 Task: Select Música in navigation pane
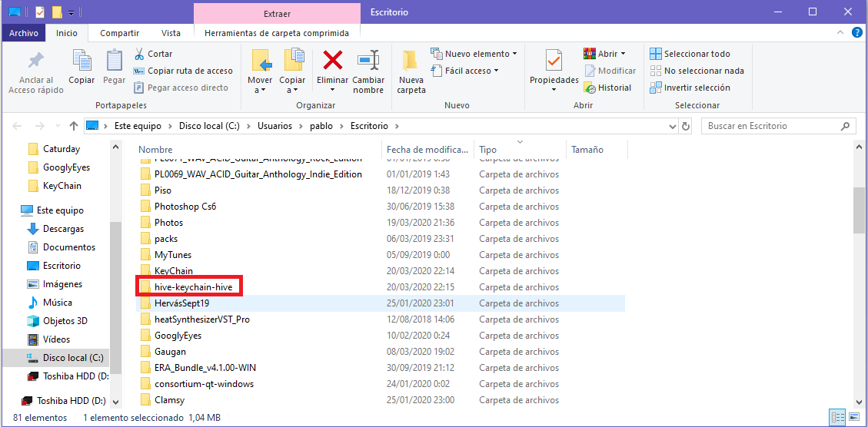[57, 303]
